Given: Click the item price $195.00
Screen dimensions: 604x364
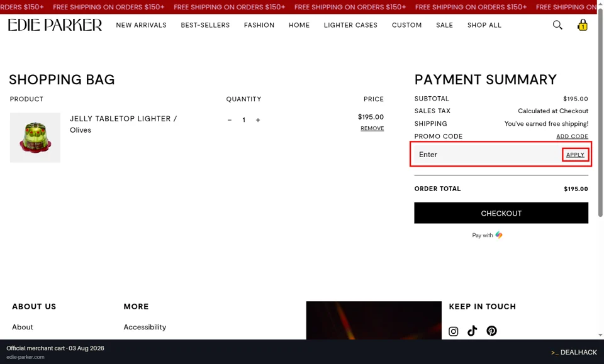Looking at the screenshot, I should [x=371, y=116].
